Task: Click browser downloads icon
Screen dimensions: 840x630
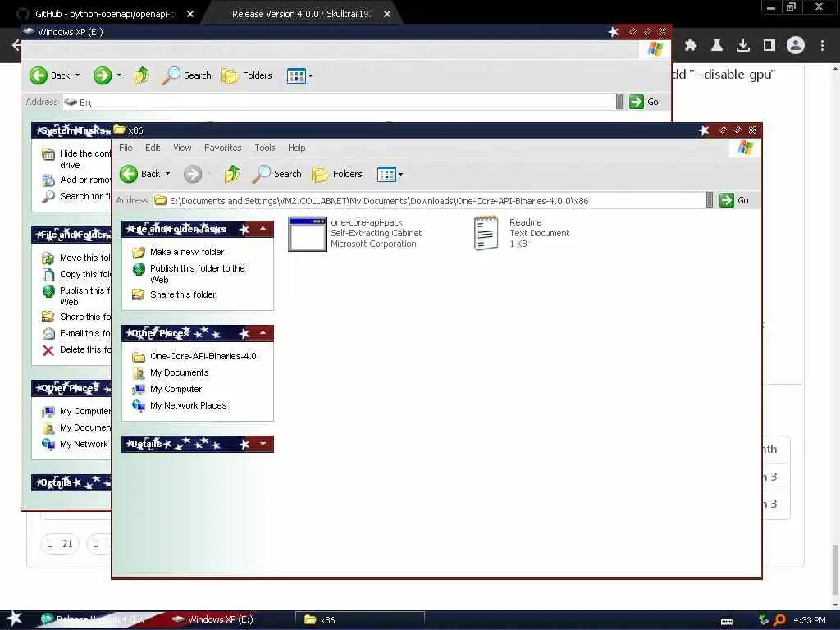Action: (x=743, y=46)
